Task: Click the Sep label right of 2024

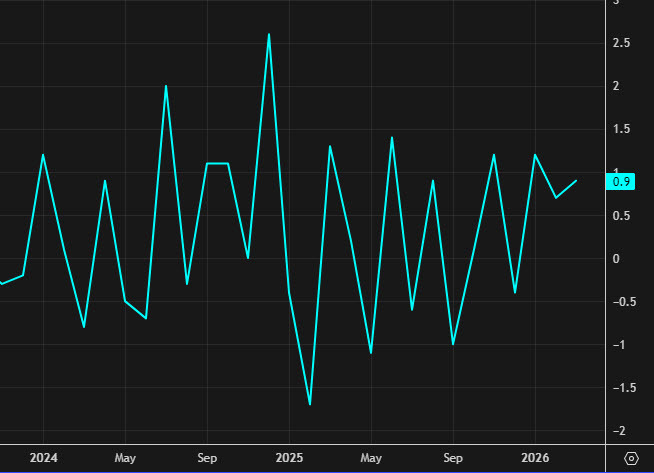Action: pyautogui.click(x=207, y=458)
